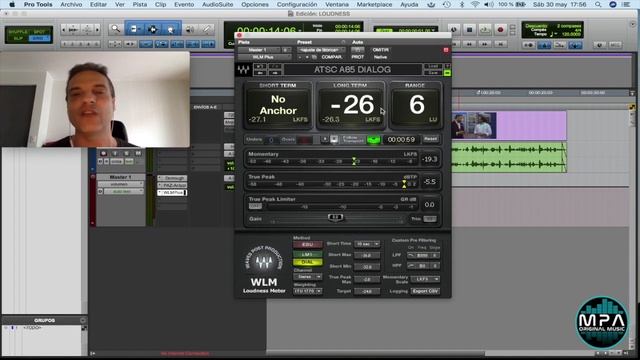
Task: Open the Momentary Scale dropdown
Action: (x=425, y=279)
